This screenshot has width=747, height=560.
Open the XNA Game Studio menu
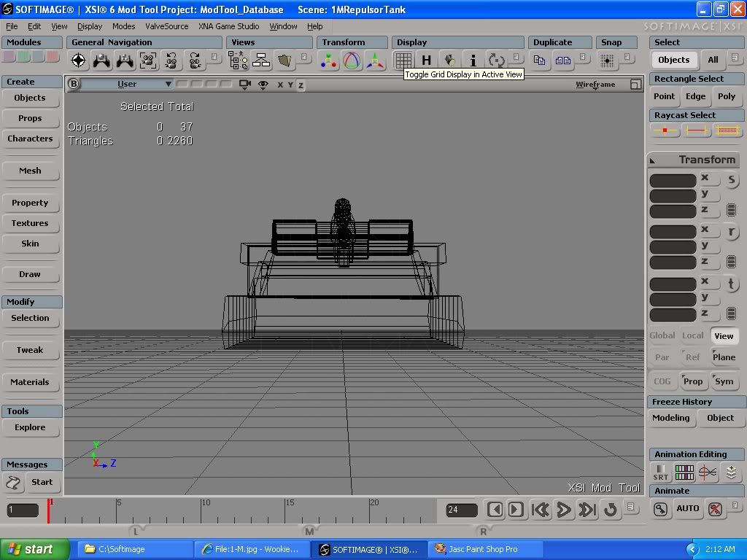pyautogui.click(x=228, y=26)
